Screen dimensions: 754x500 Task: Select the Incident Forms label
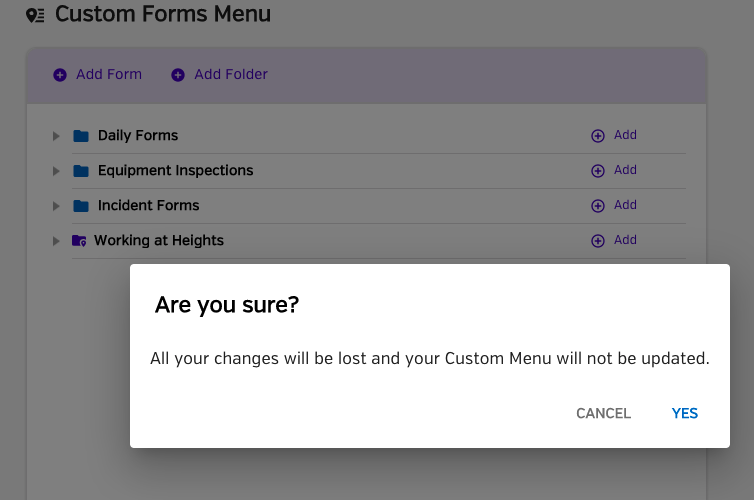[x=149, y=206]
